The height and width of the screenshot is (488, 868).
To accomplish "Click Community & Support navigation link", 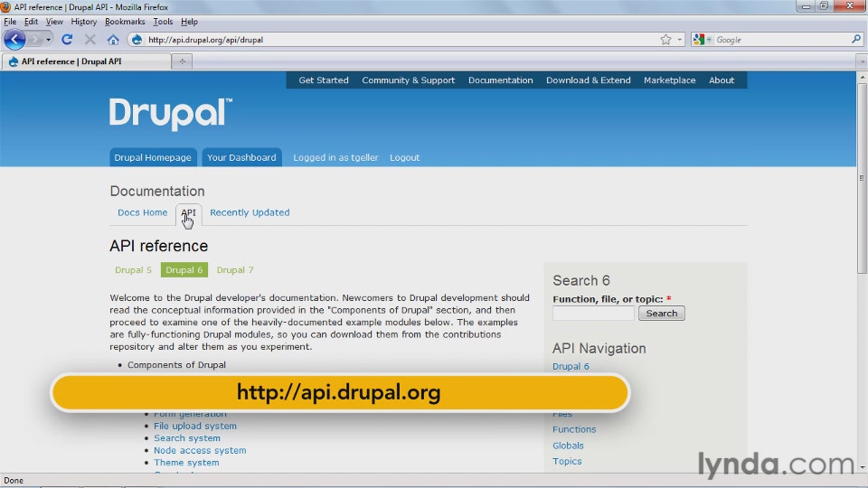I will click(409, 80).
